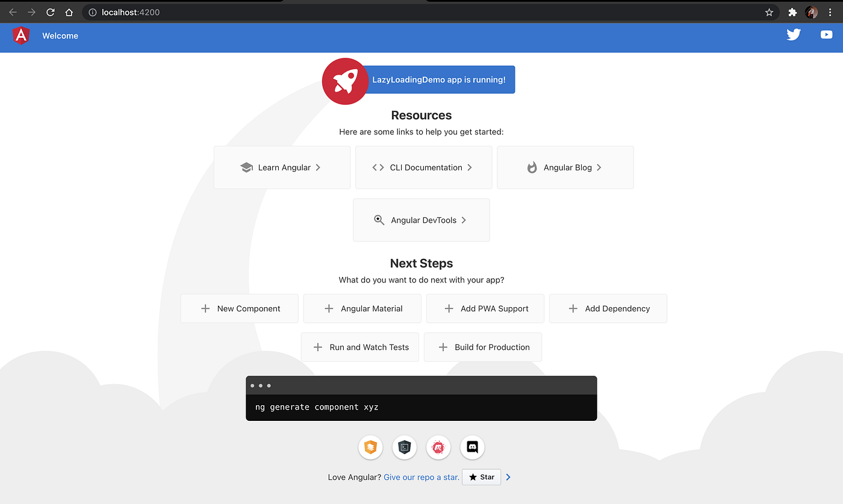The image size is (843, 504).
Task: Select the New Component card
Action: click(x=240, y=308)
